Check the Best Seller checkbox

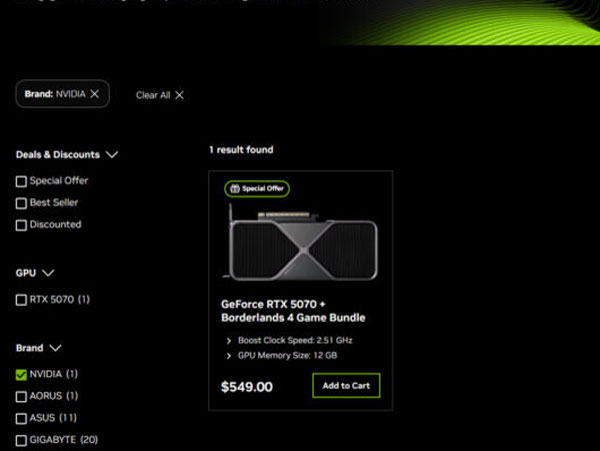coord(21,203)
